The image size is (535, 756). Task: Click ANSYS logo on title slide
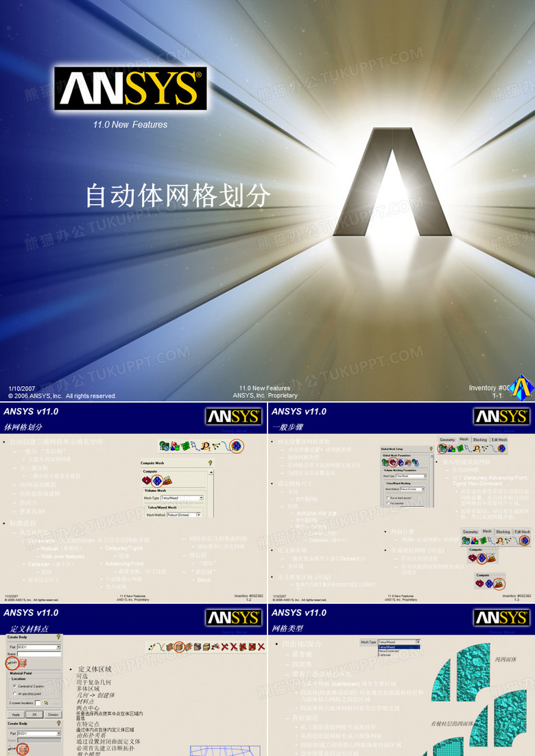(x=130, y=88)
